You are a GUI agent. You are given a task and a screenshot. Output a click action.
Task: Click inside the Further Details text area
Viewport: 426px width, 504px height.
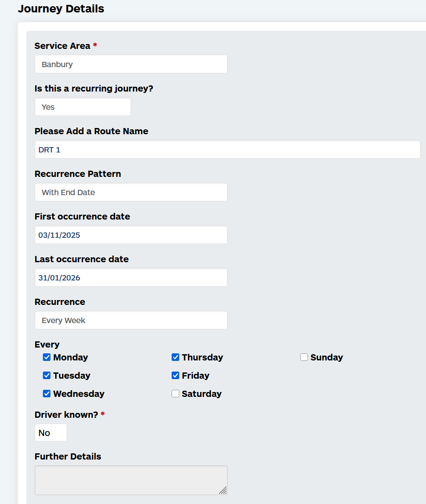coord(131,480)
